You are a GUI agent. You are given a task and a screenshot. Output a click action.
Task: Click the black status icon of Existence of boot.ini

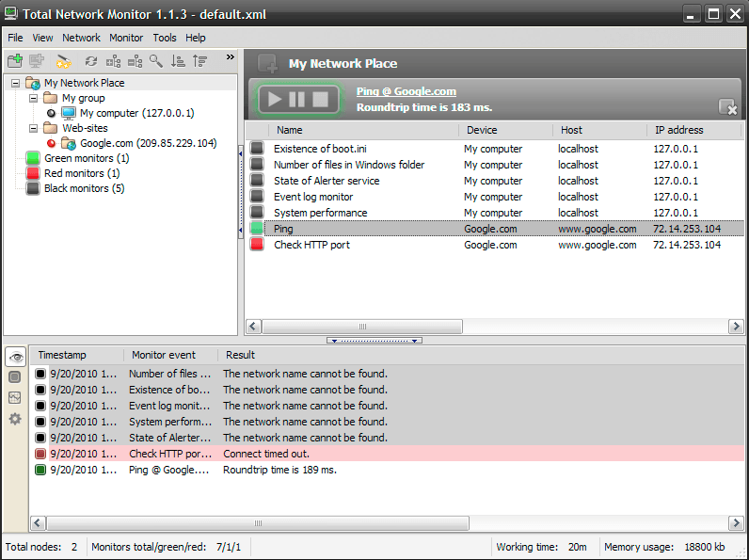(x=257, y=149)
